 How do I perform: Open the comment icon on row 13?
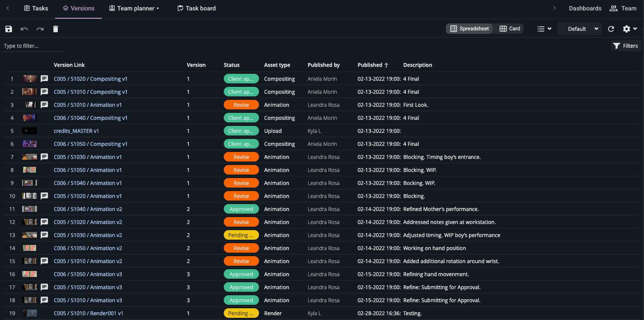point(44,235)
